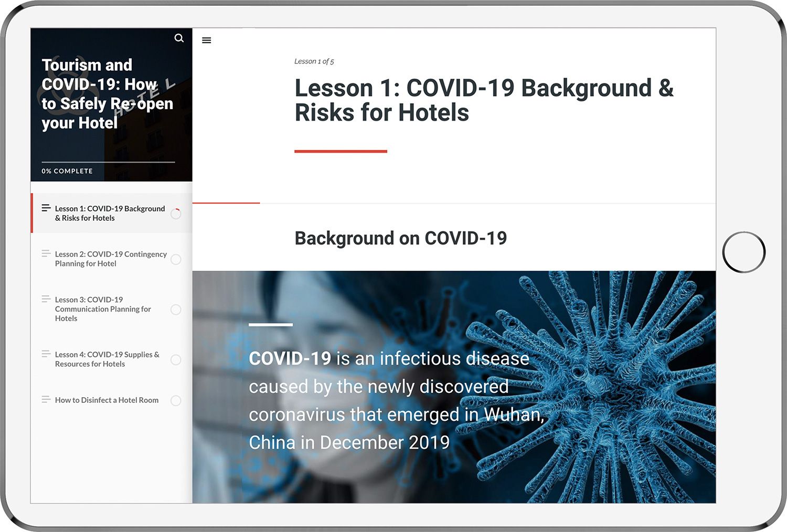Toggle the sidebar hamburger menu icon
The width and height of the screenshot is (787, 532).
[x=207, y=40]
